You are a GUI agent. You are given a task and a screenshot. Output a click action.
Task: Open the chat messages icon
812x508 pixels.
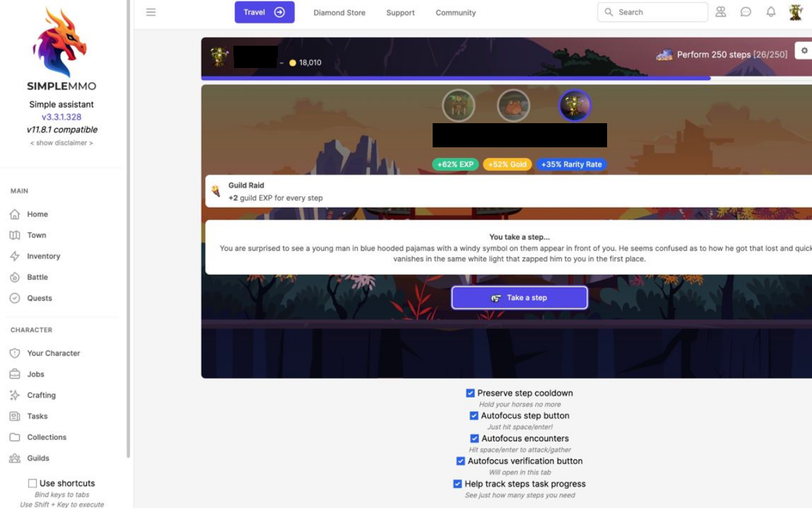click(x=746, y=12)
